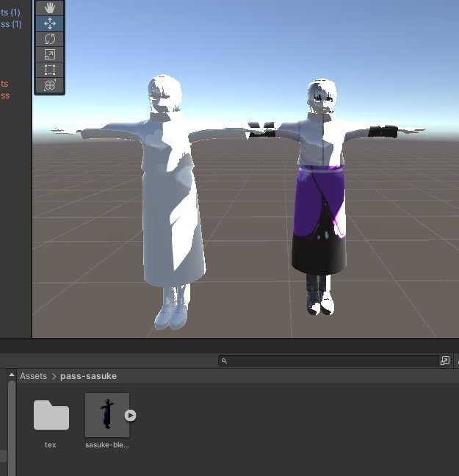Expand the sasuke-ble... asset with arrow button
This screenshot has height=476, width=459.
point(130,415)
